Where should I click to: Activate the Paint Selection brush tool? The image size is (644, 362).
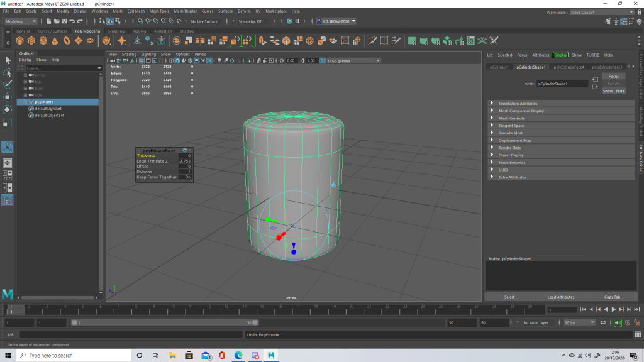point(8,85)
